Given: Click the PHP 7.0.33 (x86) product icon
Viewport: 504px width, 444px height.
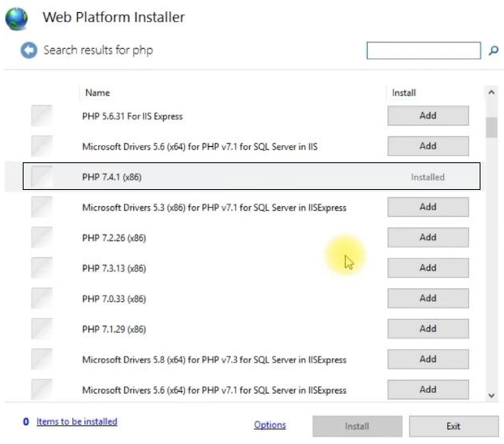Looking at the screenshot, I should [42, 299].
